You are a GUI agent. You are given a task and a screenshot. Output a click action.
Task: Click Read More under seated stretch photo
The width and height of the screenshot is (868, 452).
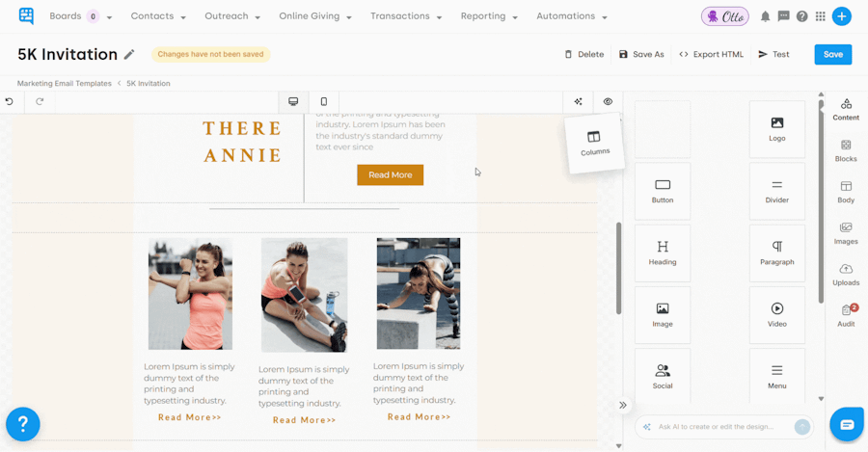coord(304,420)
